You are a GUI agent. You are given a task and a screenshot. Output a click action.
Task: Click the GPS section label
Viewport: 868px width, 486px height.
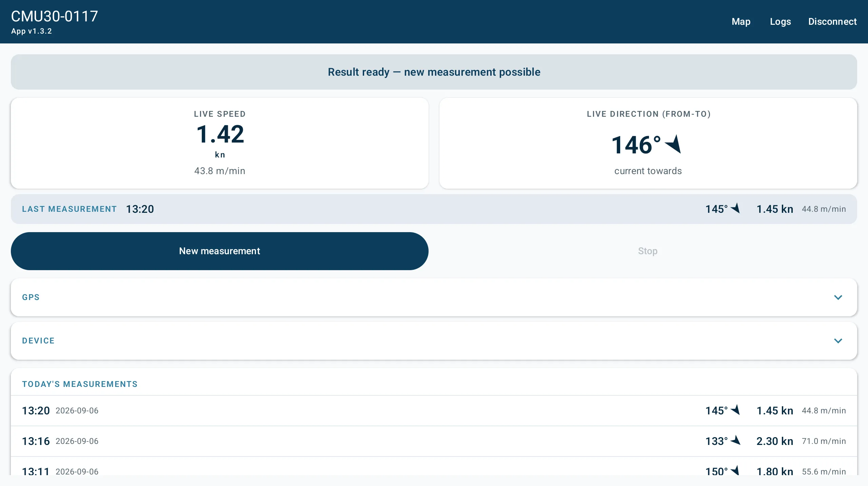31,297
